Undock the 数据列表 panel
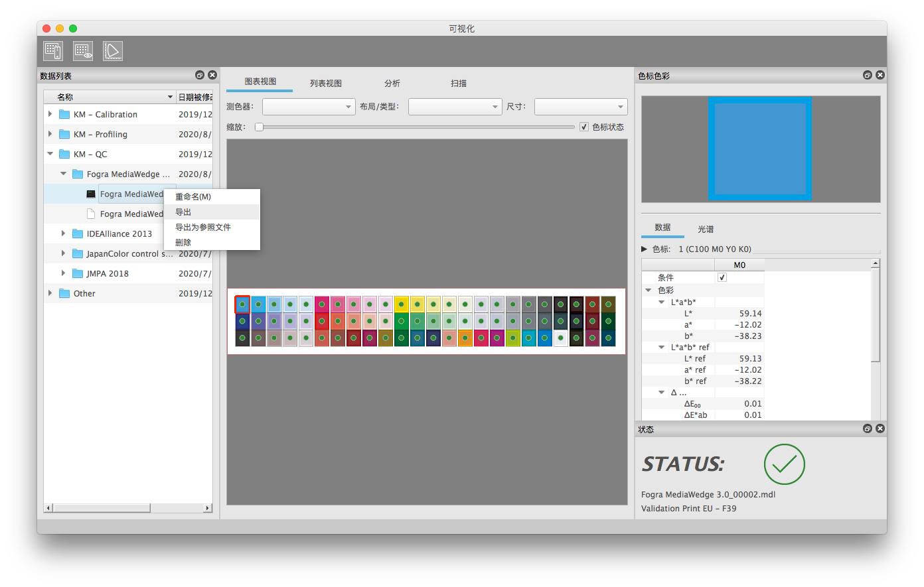The height and width of the screenshot is (587, 924). (x=200, y=75)
